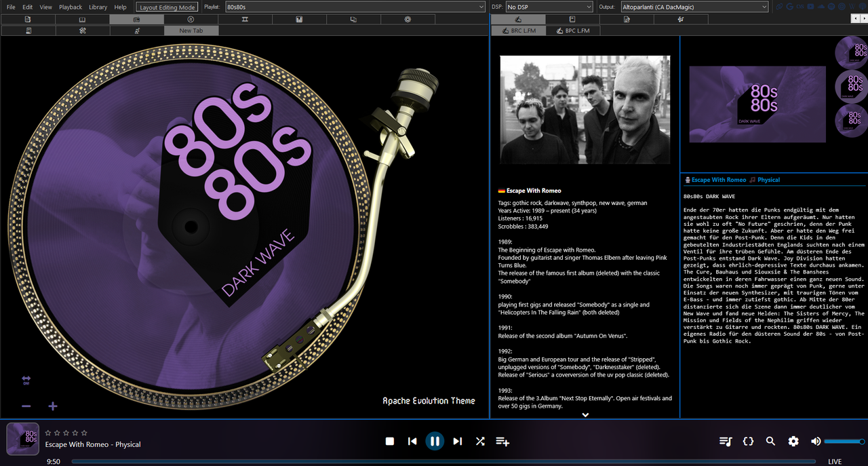868x466 pixels.
Task: Toggle Layout Editing Mode
Action: 167,7
